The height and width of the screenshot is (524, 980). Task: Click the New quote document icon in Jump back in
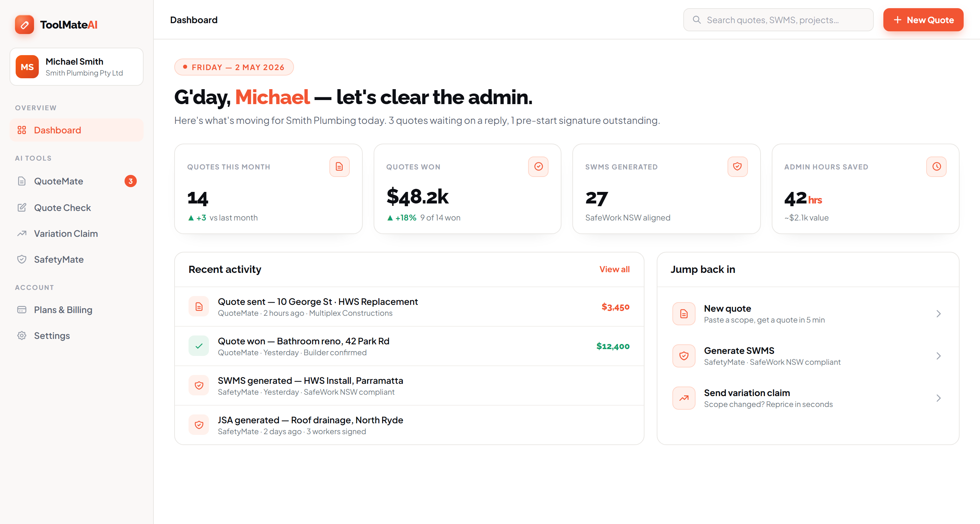pyautogui.click(x=684, y=314)
